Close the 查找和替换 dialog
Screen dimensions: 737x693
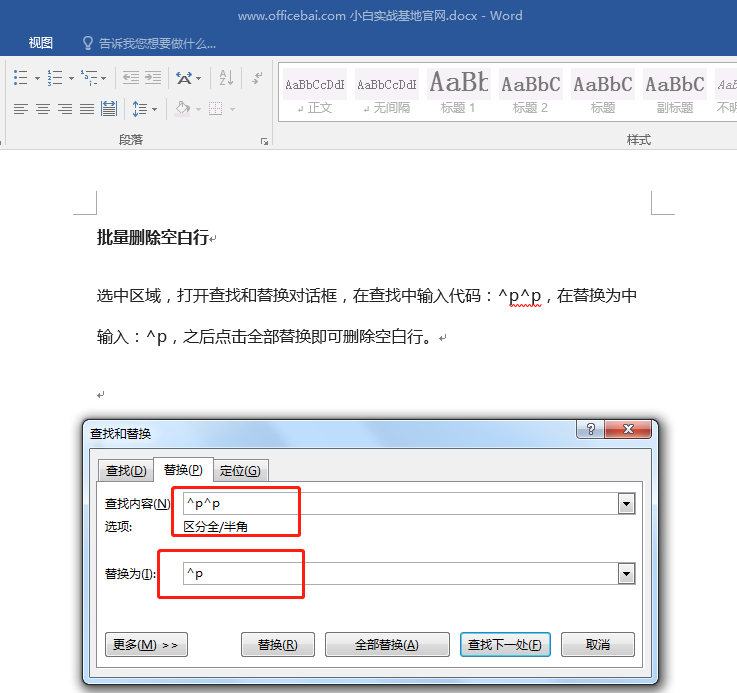[628, 429]
